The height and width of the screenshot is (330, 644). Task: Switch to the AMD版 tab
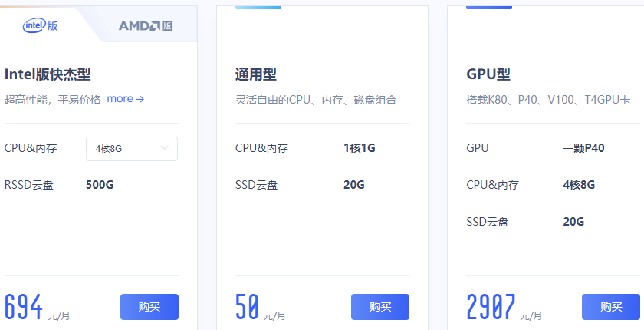coord(146,26)
